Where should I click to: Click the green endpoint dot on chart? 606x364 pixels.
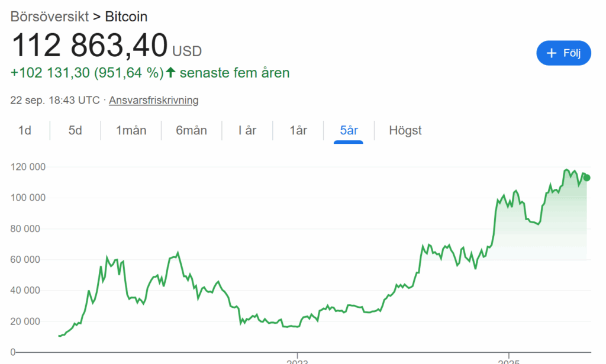(x=587, y=178)
